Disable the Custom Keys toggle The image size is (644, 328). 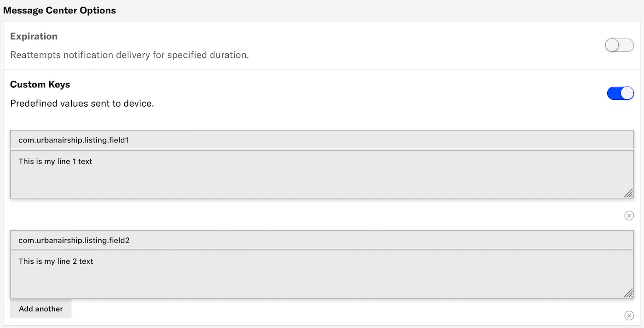pos(620,93)
